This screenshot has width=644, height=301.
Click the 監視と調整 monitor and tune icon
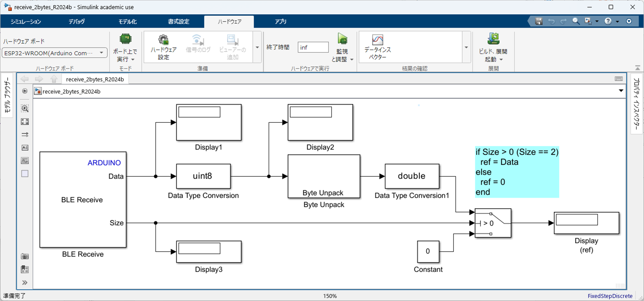(x=342, y=39)
